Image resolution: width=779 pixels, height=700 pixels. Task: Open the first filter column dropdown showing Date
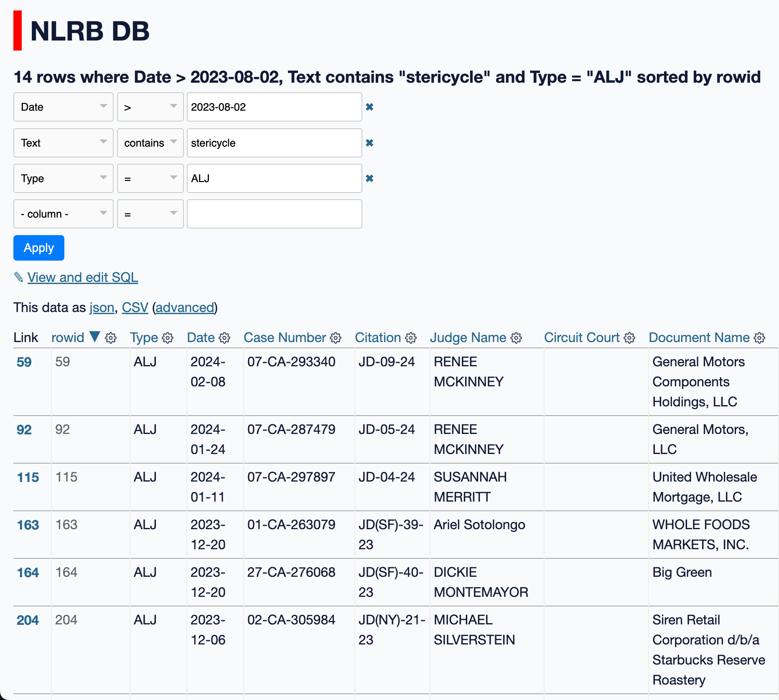[x=63, y=107]
